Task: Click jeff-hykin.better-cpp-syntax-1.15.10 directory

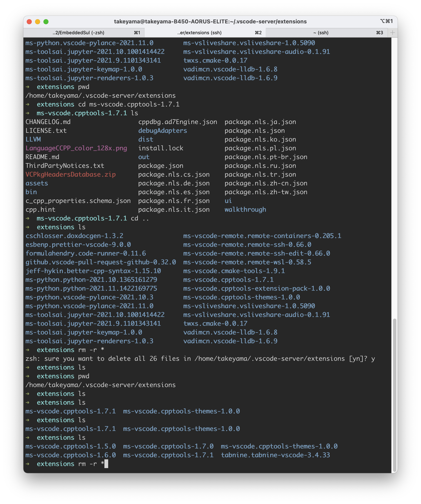Action: (93, 271)
